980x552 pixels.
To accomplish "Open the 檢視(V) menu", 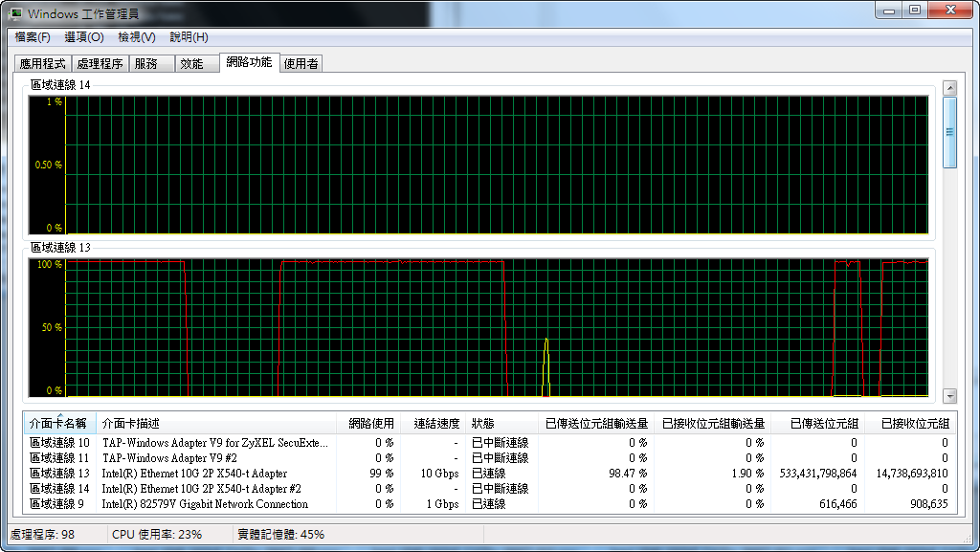I will pos(136,37).
